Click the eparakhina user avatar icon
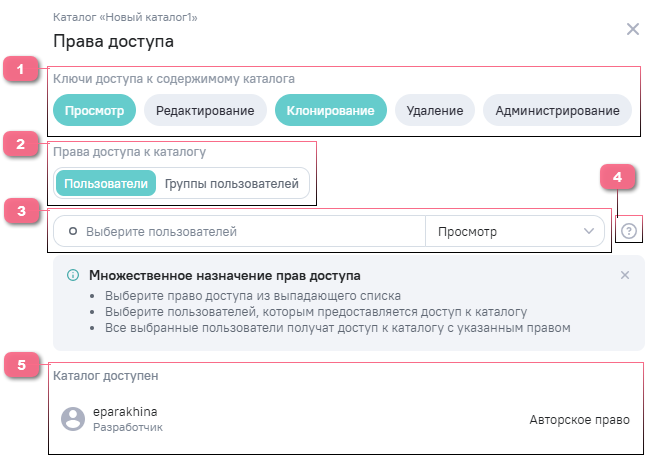 point(72,418)
